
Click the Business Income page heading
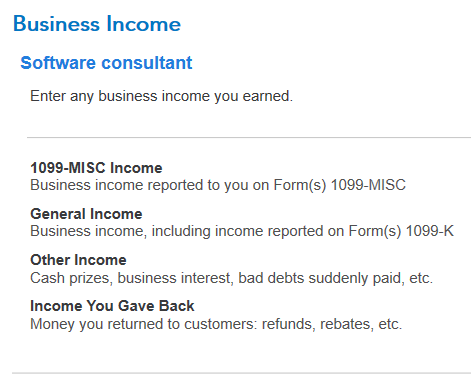pyautogui.click(x=97, y=24)
